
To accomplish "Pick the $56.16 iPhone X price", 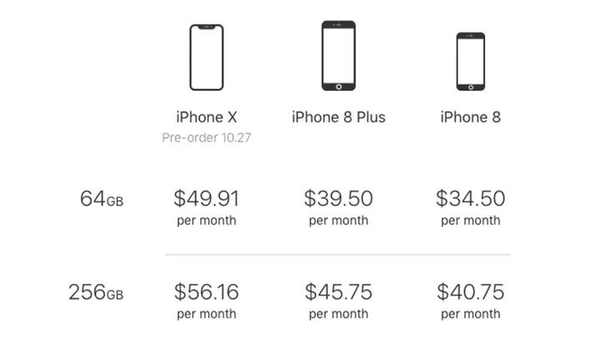I will (206, 292).
